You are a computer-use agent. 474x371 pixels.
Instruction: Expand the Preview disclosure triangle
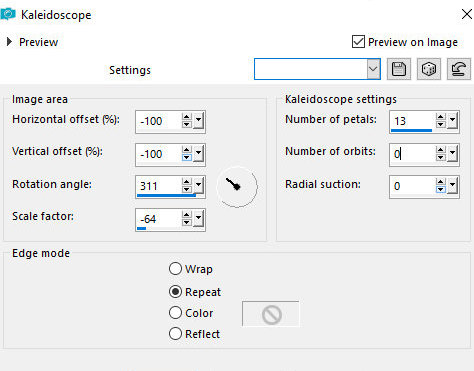[x=9, y=42]
